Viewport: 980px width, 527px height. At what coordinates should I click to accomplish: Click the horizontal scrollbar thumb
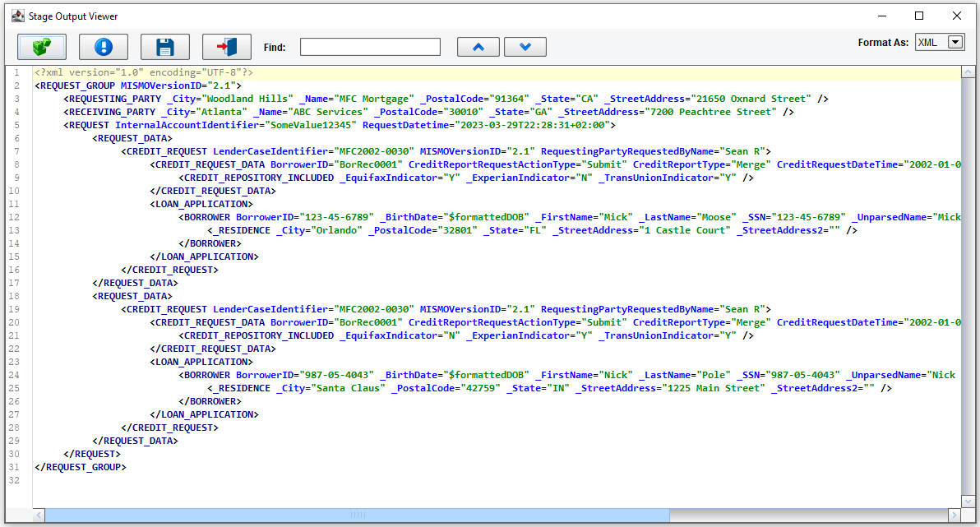coord(358,515)
